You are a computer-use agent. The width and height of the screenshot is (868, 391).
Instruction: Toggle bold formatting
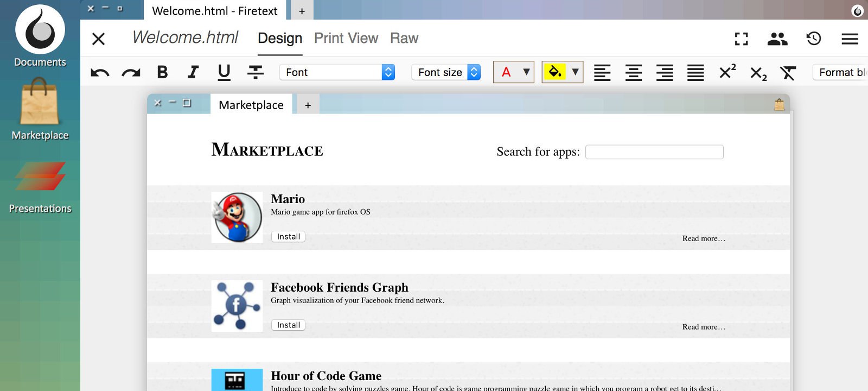[x=162, y=72]
